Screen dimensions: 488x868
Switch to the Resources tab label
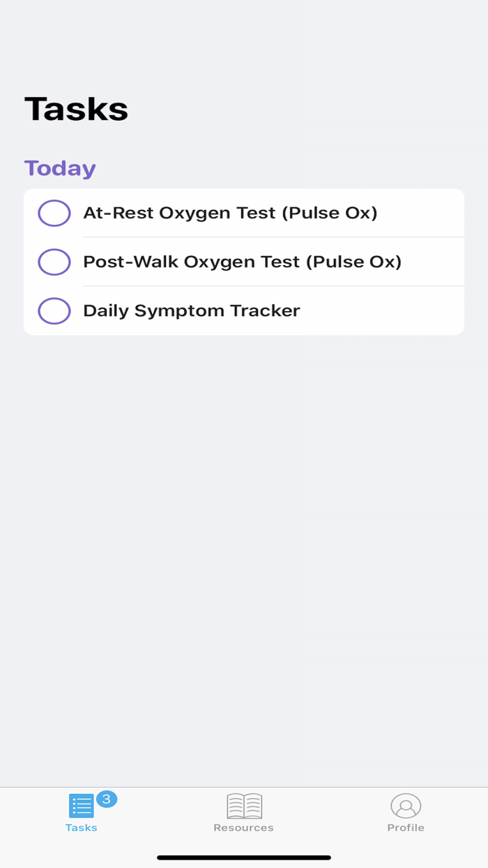click(243, 828)
